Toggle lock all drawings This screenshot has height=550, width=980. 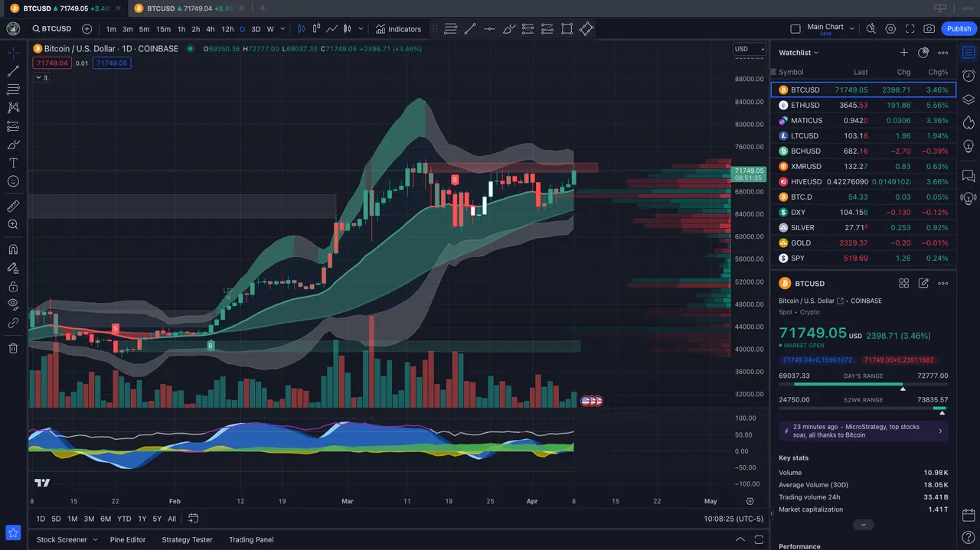(x=13, y=286)
